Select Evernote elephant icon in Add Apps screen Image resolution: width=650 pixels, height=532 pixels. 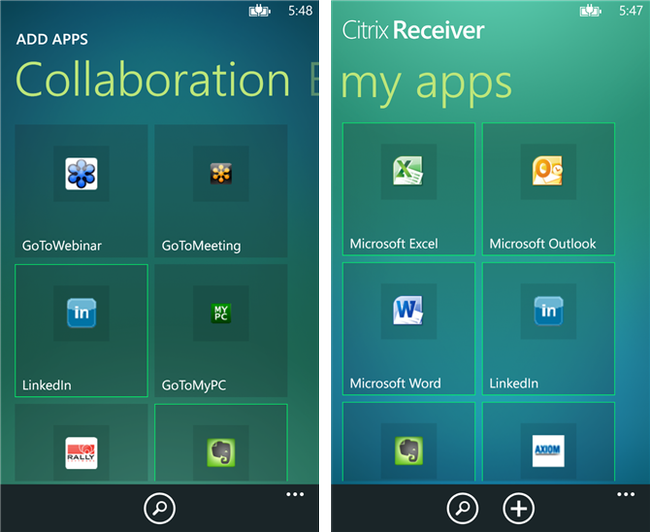[221, 453]
